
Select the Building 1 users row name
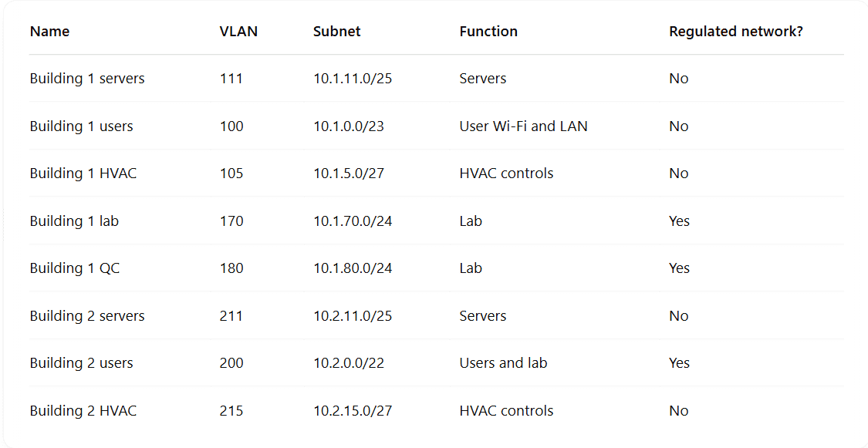[x=81, y=126]
